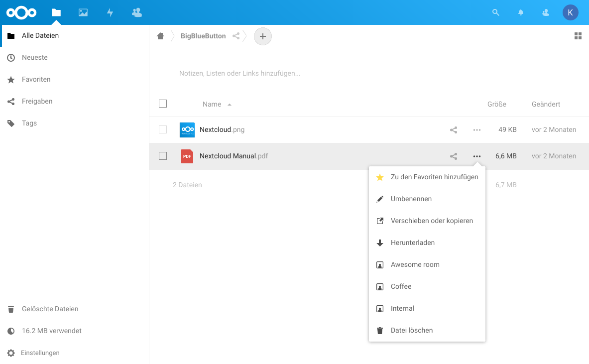The width and height of the screenshot is (589, 364).
Task: Click the BigBlueButton folder share icon
Action: tap(236, 36)
